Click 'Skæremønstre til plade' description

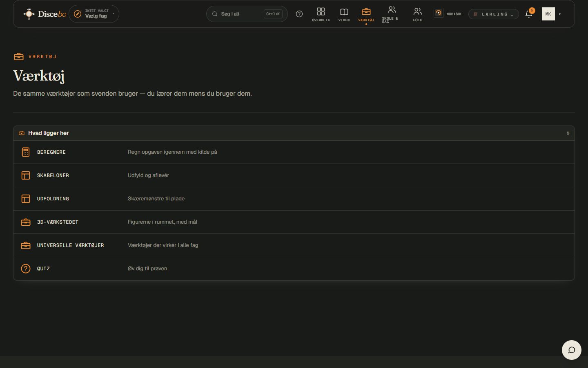click(156, 199)
